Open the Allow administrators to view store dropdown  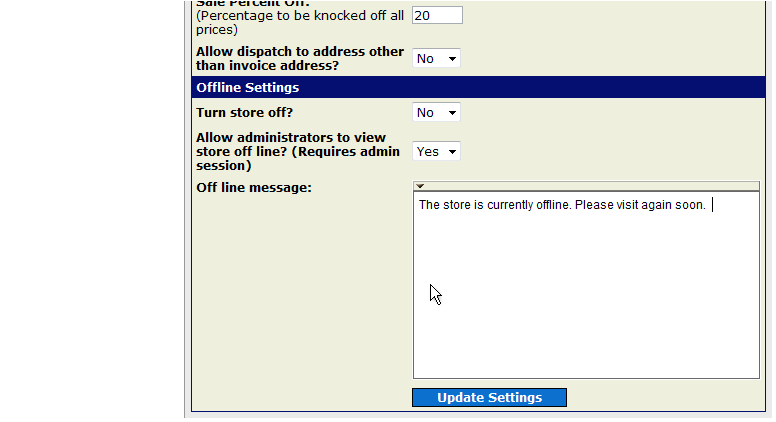click(436, 151)
